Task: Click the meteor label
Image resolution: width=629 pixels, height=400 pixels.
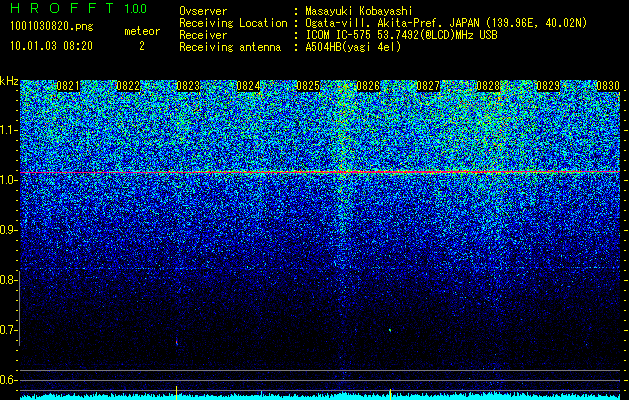Action: pos(142,31)
